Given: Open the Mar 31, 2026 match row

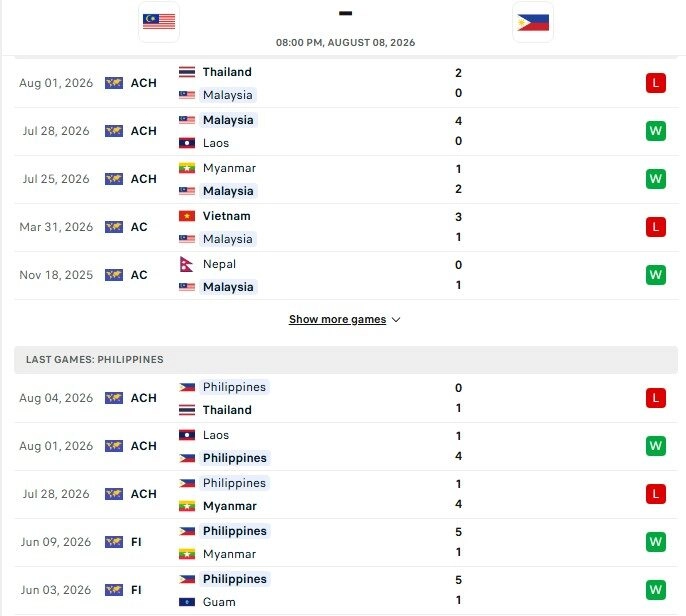Looking at the screenshot, I should [x=346, y=228].
